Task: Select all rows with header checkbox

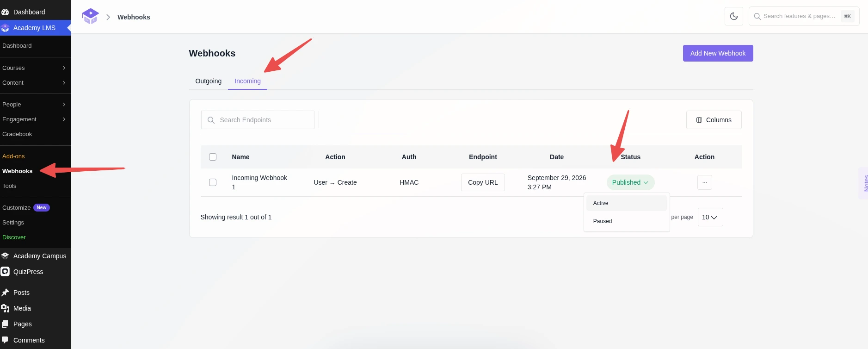Action: [213, 157]
